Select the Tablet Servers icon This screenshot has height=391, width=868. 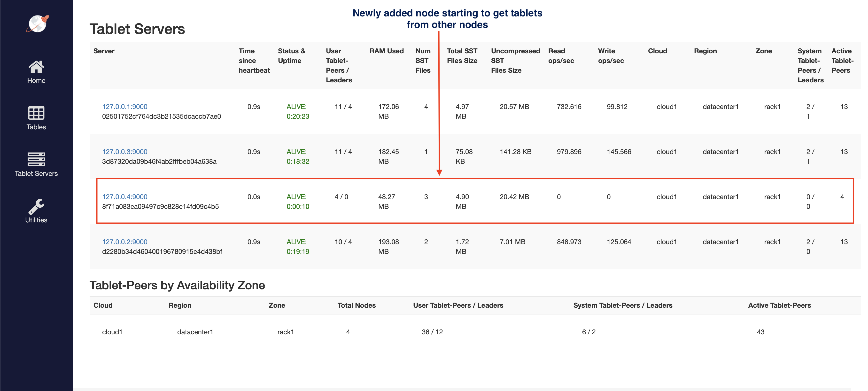[36, 159]
